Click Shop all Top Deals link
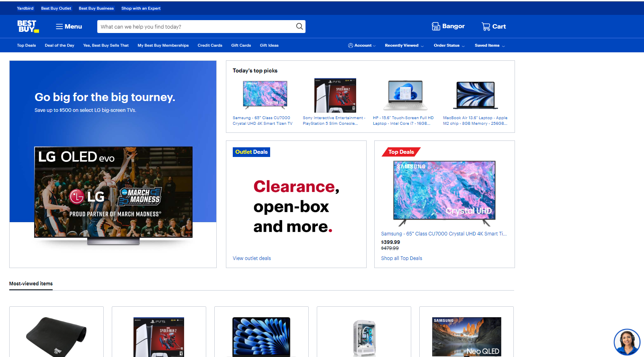The width and height of the screenshot is (644, 357). (x=401, y=258)
